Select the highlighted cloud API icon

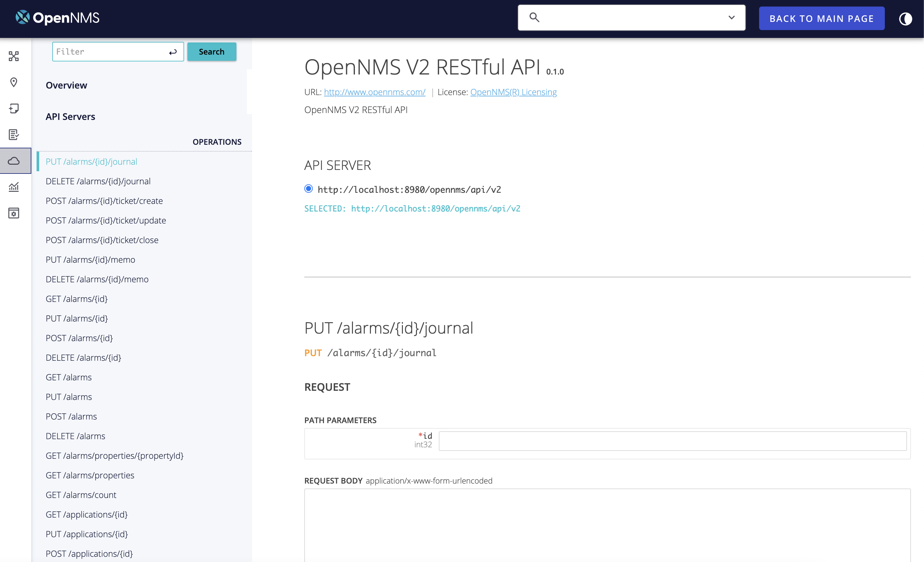[x=14, y=160]
